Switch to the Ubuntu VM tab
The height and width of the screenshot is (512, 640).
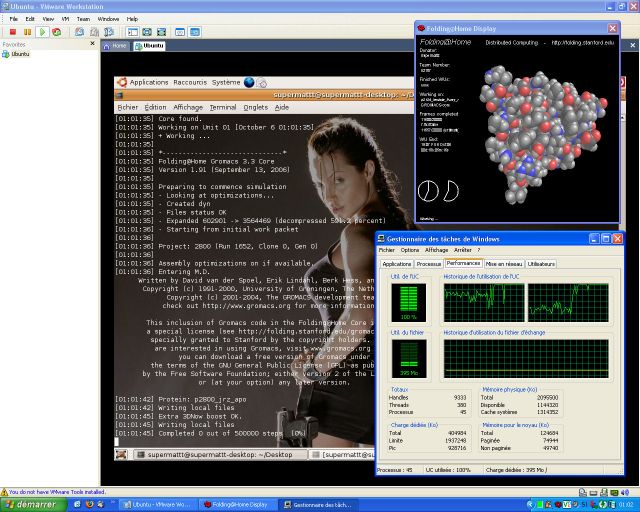(x=149, y=46)
